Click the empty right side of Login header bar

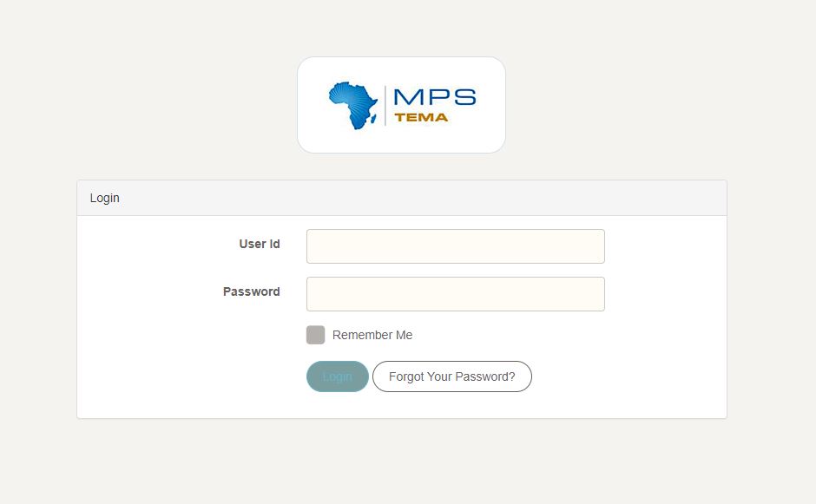point(521,198)
